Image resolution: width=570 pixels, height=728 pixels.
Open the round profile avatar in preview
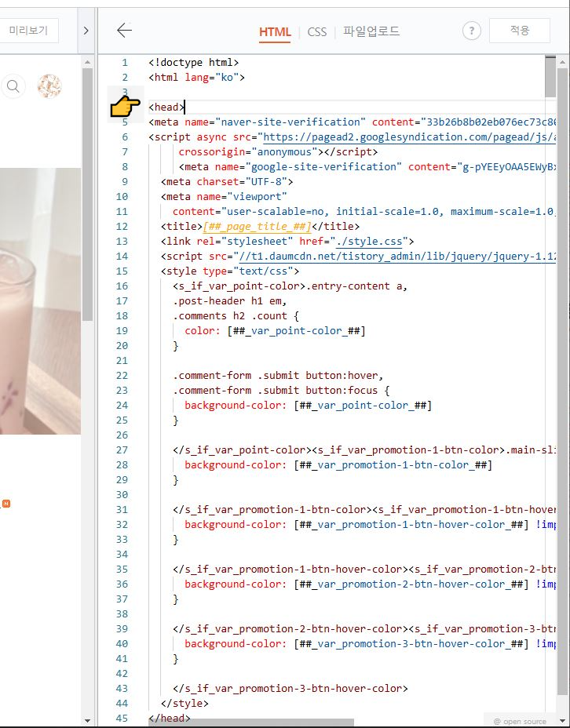[49, 86]
